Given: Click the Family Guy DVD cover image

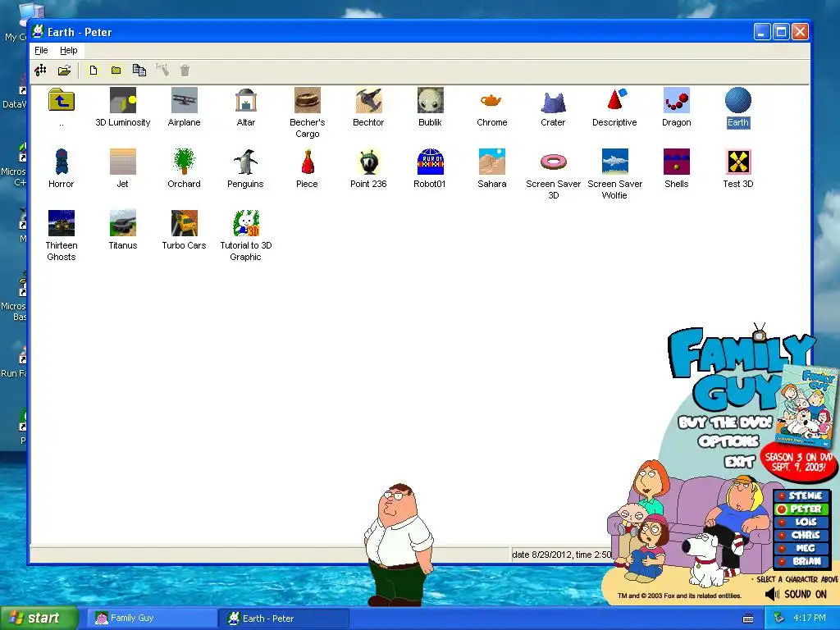Looking at the screenshot, I should point(806,405).
